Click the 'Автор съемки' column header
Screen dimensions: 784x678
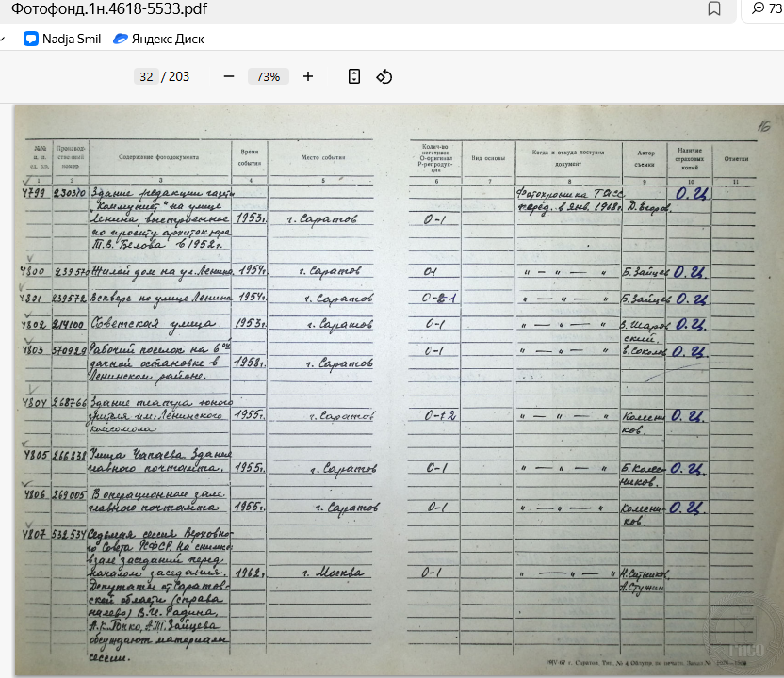click(x=645, y=156)
